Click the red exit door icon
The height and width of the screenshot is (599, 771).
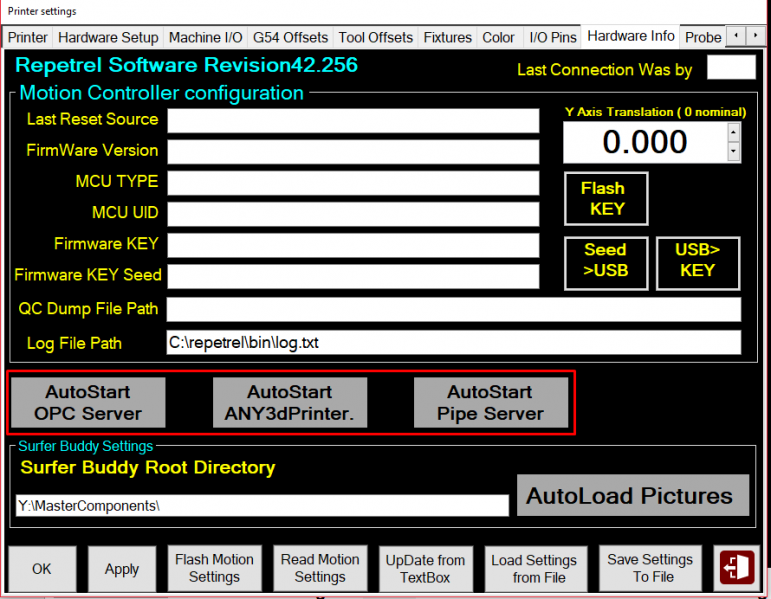click(x=738, y=568)
